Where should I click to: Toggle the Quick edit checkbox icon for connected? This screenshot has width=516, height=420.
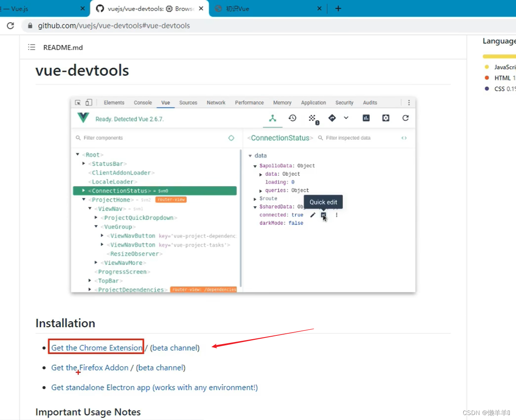tap(324, 215)
